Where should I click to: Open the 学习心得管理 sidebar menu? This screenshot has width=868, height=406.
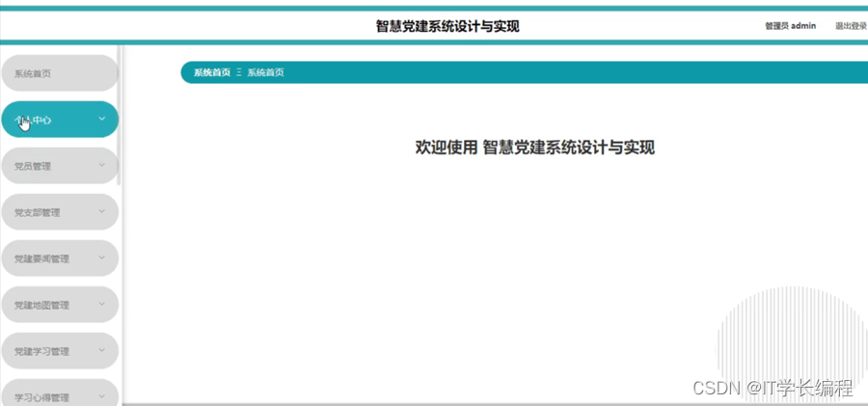(x=60, y=393)
